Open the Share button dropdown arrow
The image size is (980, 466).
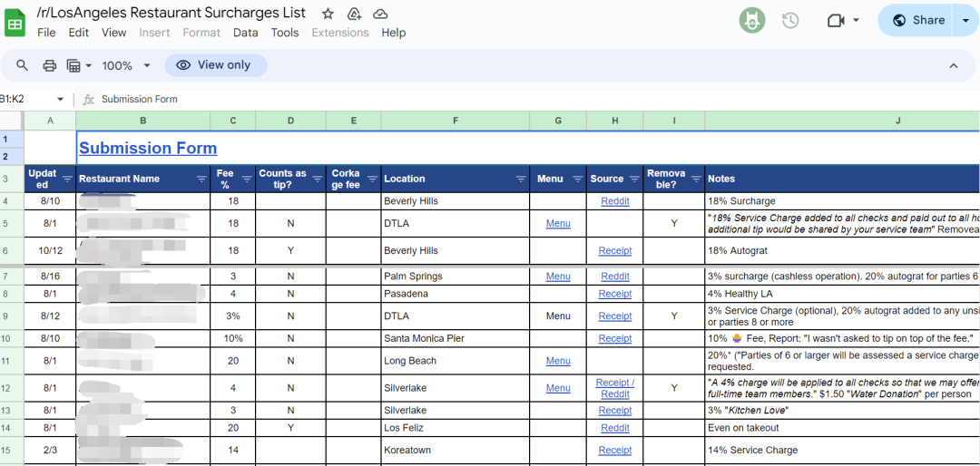tap(965, 20)
